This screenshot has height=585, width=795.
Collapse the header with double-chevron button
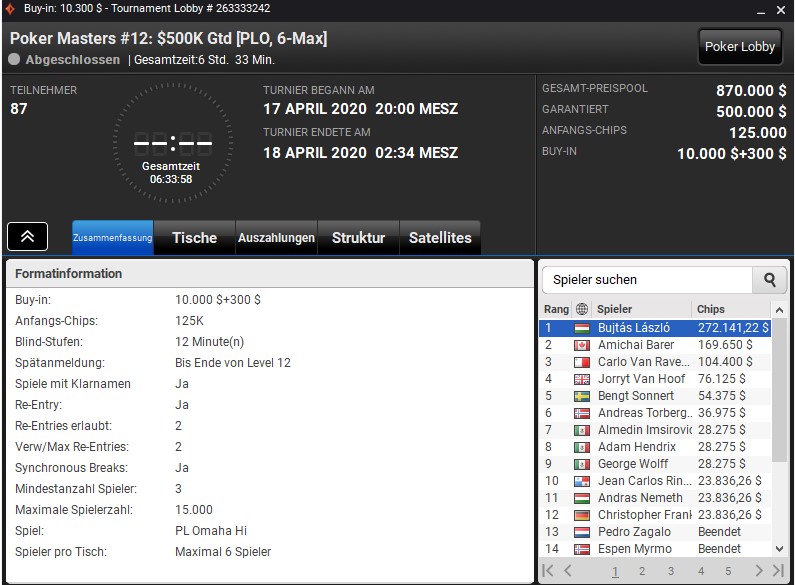(27, 236)
